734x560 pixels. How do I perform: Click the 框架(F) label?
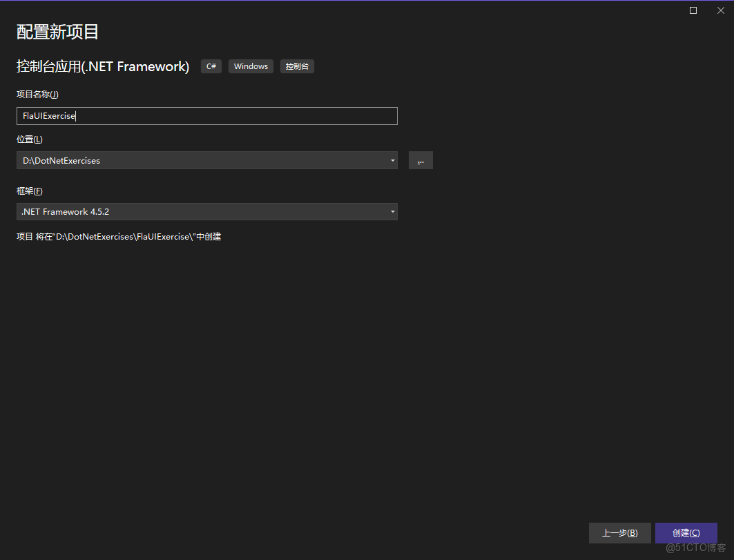[30, 191]
